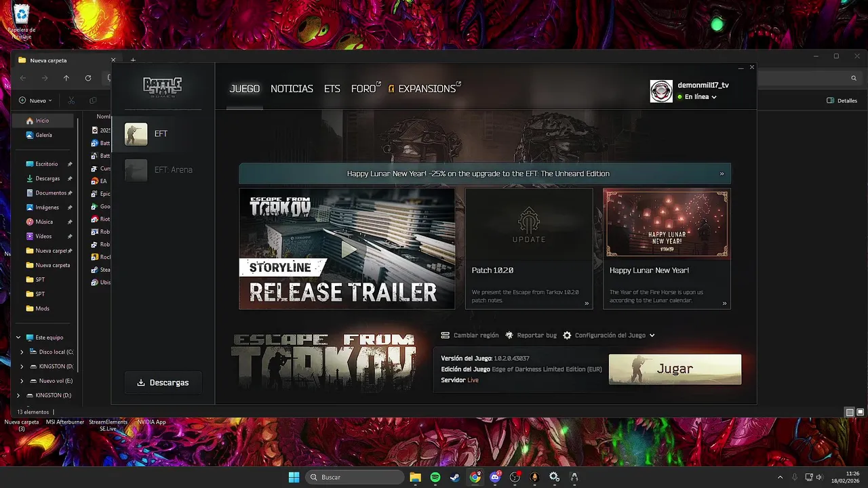Click the volume icon in system tray

820,477
